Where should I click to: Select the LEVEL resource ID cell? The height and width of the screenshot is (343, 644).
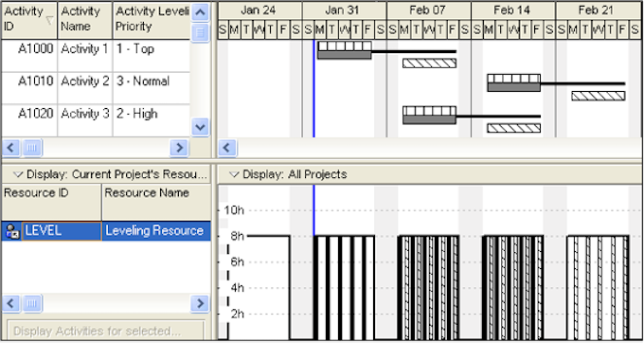pos(62,231)
